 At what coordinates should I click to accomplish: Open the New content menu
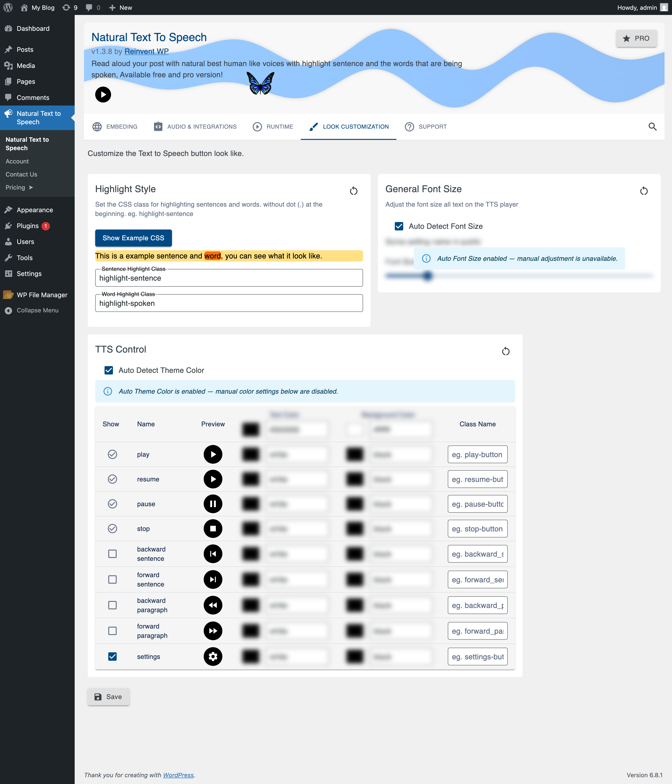pyautogui.click(x=120, y=7)
